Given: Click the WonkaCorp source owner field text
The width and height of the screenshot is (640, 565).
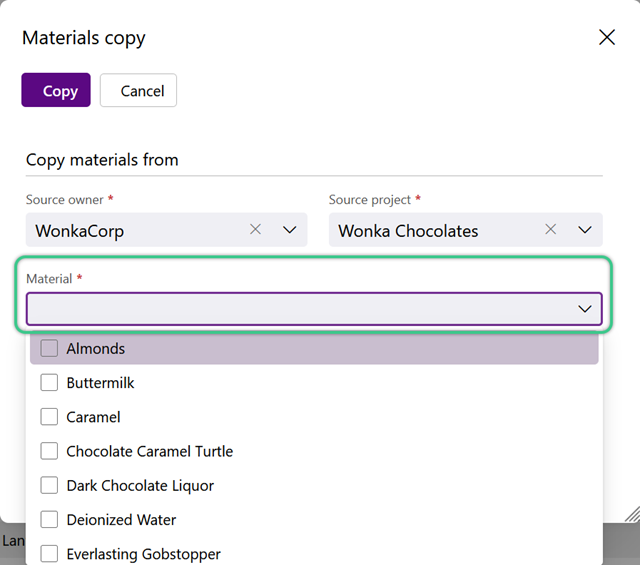Looking at the screenshot, I should click(80, 231).
